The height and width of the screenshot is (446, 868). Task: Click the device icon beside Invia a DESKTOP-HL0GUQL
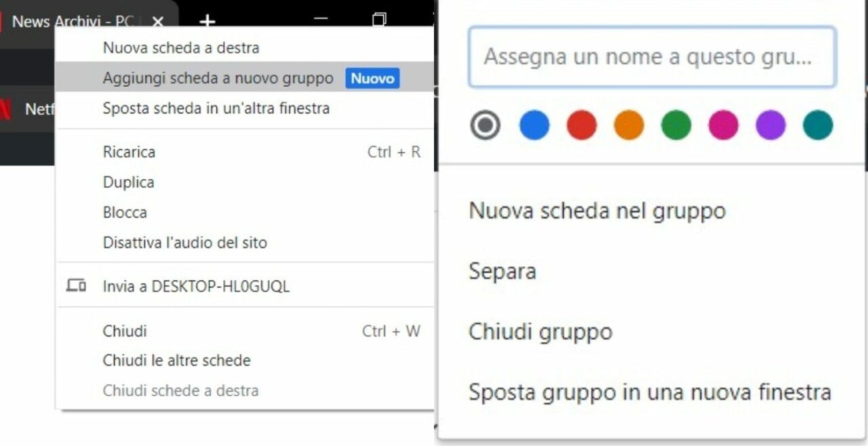pyautogui.click(x=76, y=286)
